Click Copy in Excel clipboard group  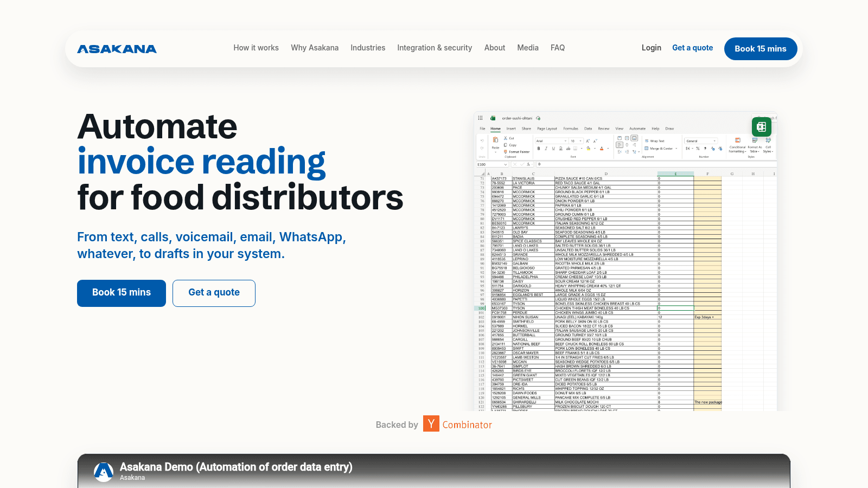pyautogui.click(x=510, y=145)
